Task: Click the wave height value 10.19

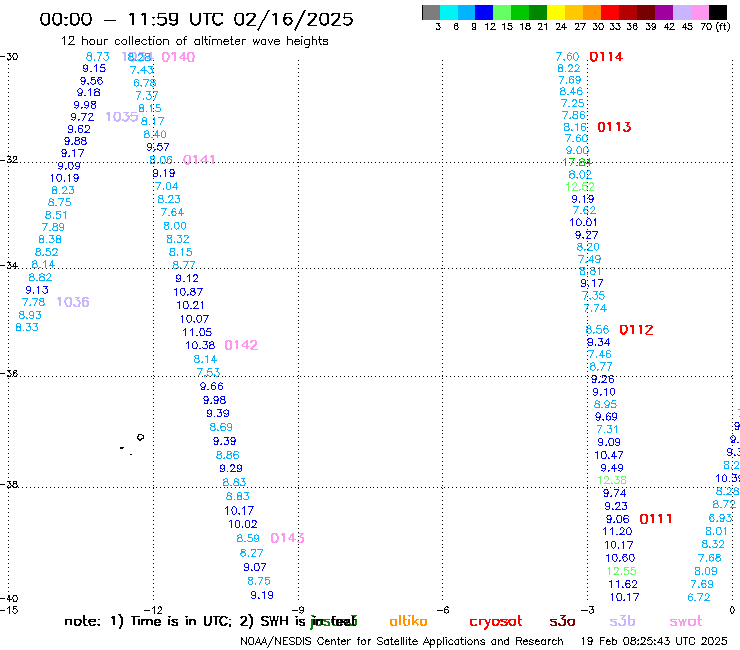Action: click(x=65, y=178)
